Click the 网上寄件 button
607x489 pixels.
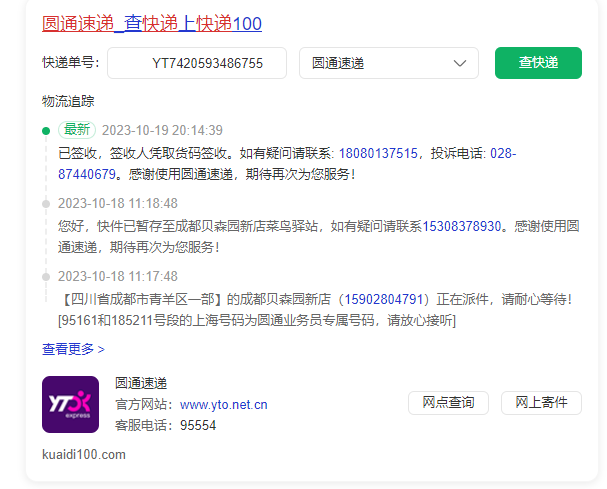tap(541, 403)
